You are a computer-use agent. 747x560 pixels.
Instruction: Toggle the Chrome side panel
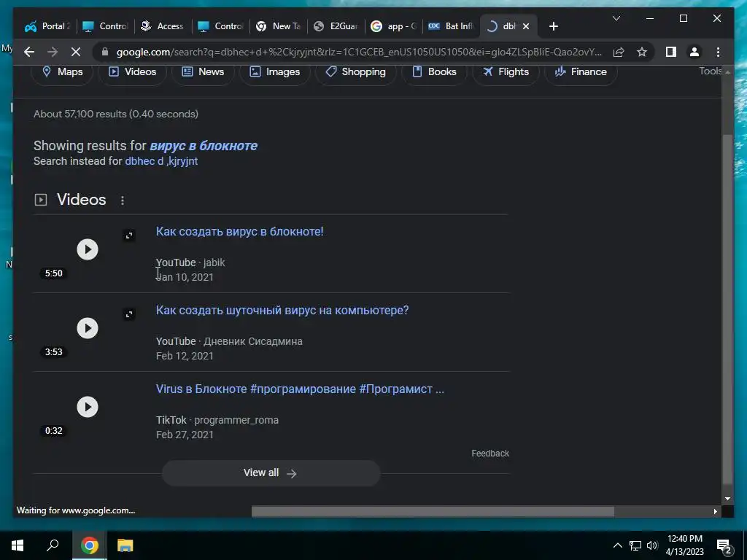pos(671,52)
